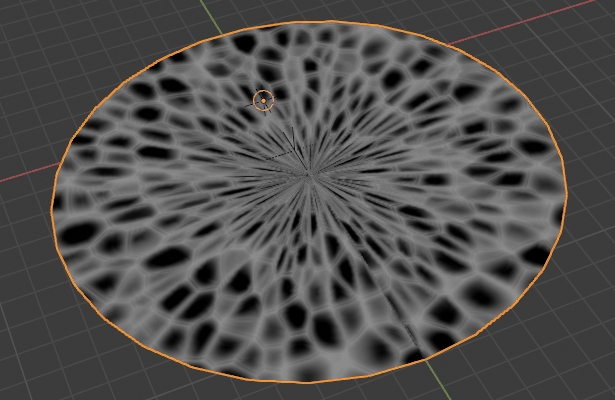
Task: Click the orange selection outline at disc's right edge
Action: [x=567, y=190]
